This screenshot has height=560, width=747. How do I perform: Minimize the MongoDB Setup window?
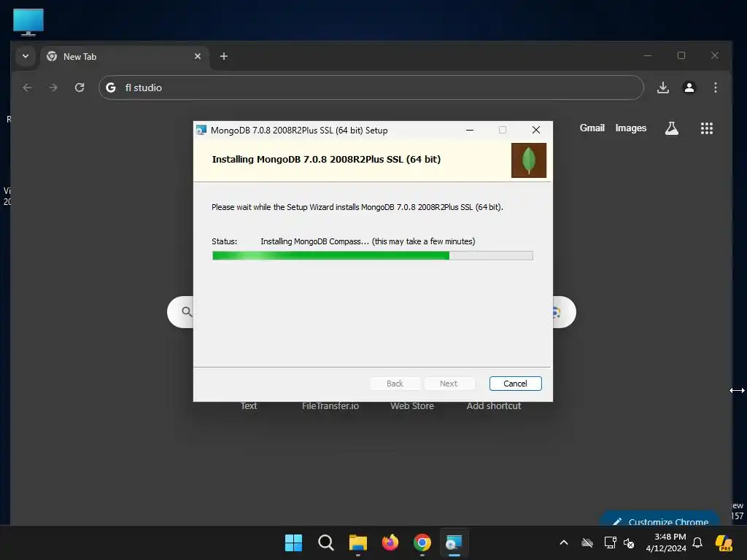(470, 130)
